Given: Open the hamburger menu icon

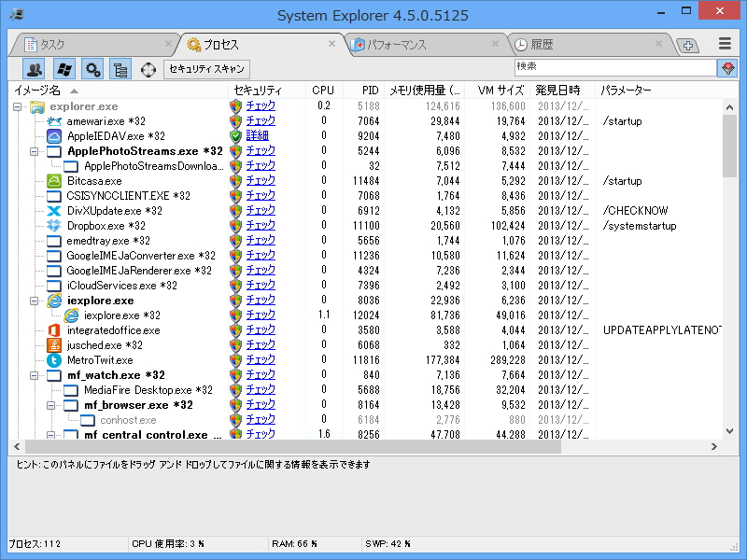Looking at the screenshot, I should pyautogui.click(x=724, y=43).
